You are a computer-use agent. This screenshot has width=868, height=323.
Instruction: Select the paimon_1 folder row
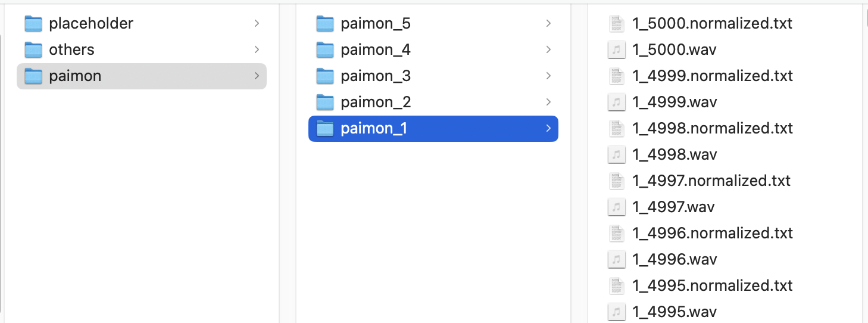pyautogui.click(x=433, y=129)
